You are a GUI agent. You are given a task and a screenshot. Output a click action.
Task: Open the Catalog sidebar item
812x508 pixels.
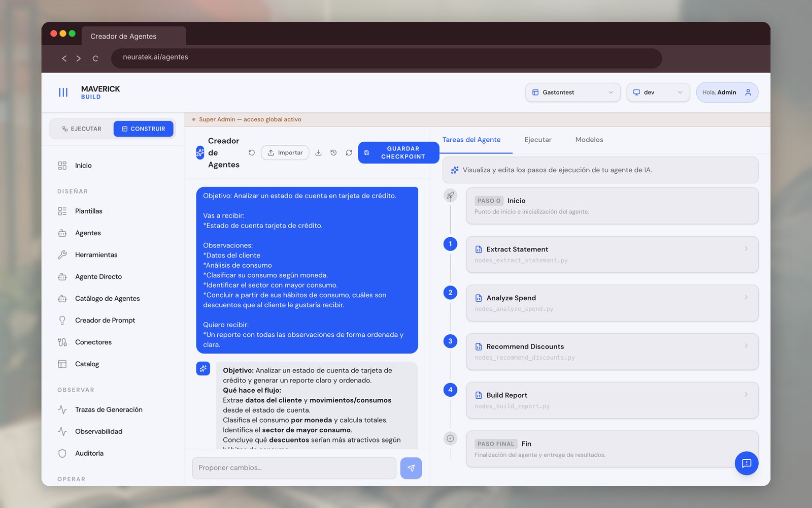87,364
